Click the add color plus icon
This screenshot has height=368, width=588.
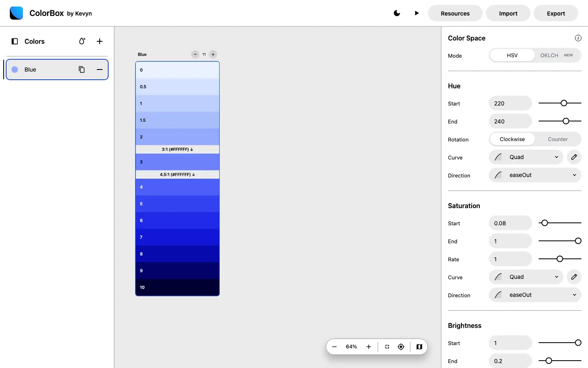click(x=100, y=41)
